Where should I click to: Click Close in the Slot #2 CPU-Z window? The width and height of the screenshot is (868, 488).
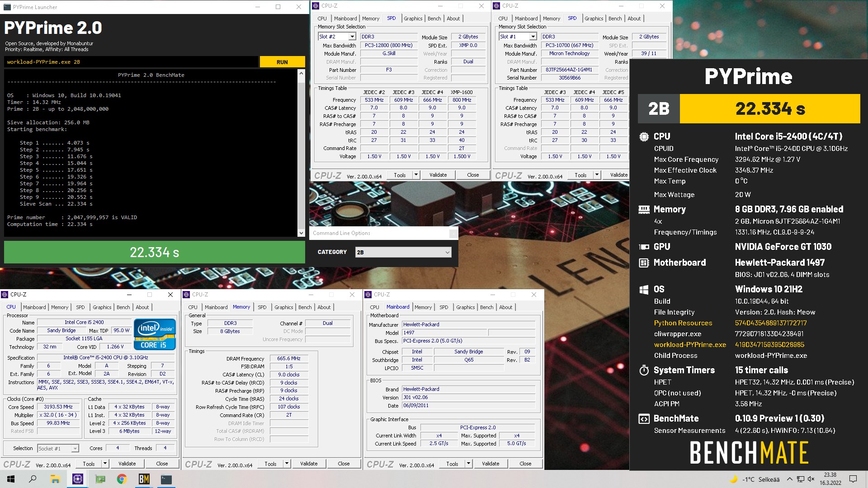tap(473, 175)
